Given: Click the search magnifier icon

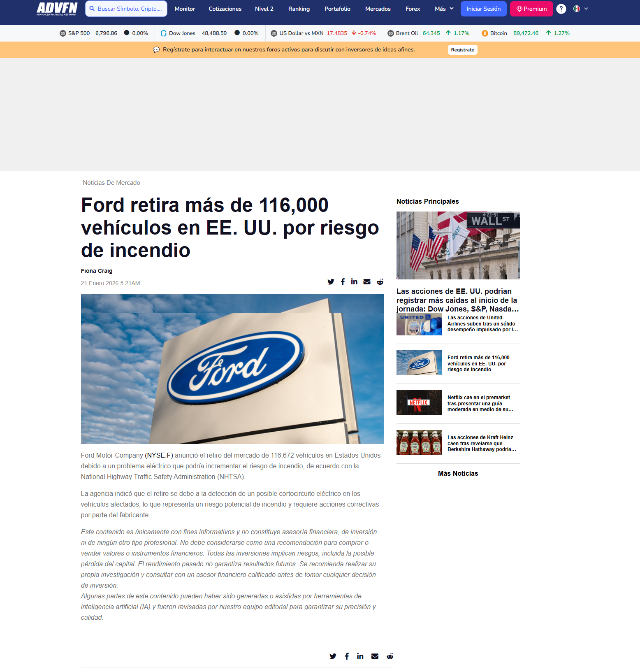Looking at the screenshot, I should coord(92,9).
